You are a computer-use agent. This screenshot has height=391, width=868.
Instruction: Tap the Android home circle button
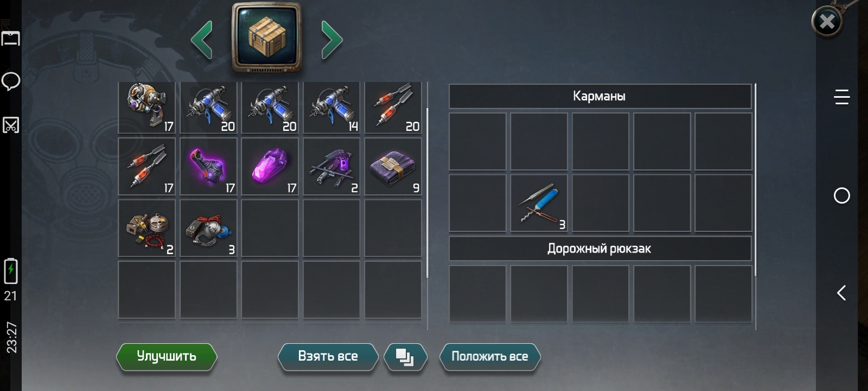click(841, 195)
